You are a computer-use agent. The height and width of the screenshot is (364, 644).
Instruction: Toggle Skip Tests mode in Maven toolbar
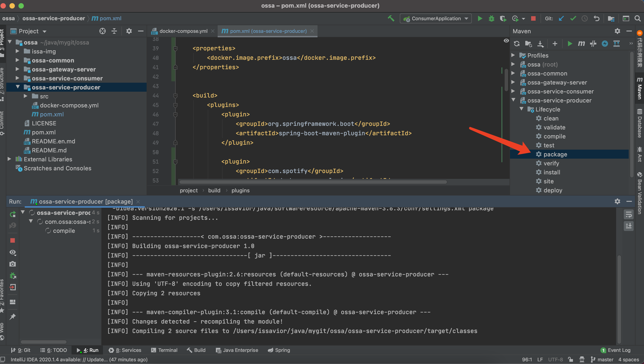click(x=605, y=44)
